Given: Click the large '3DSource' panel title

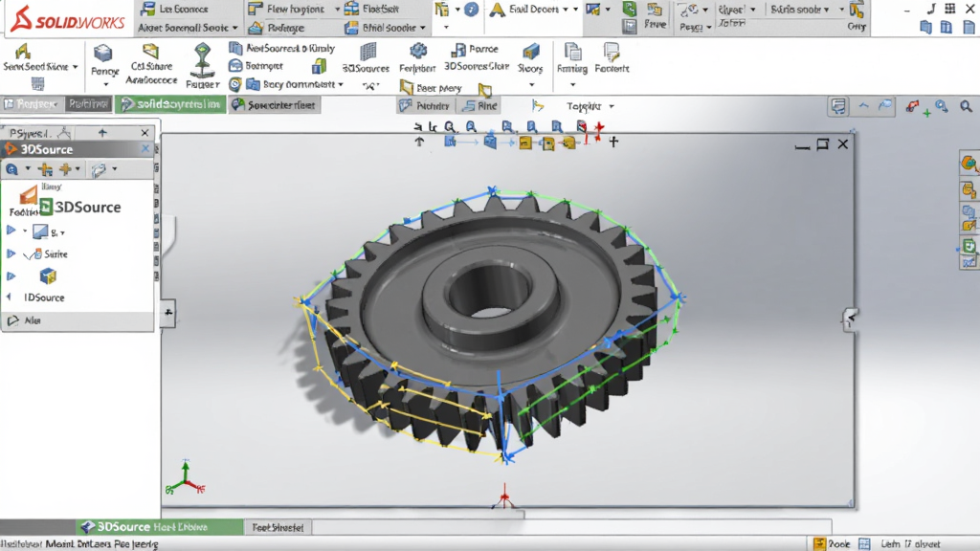Looking at the screenshot, I should pos(87,208).
